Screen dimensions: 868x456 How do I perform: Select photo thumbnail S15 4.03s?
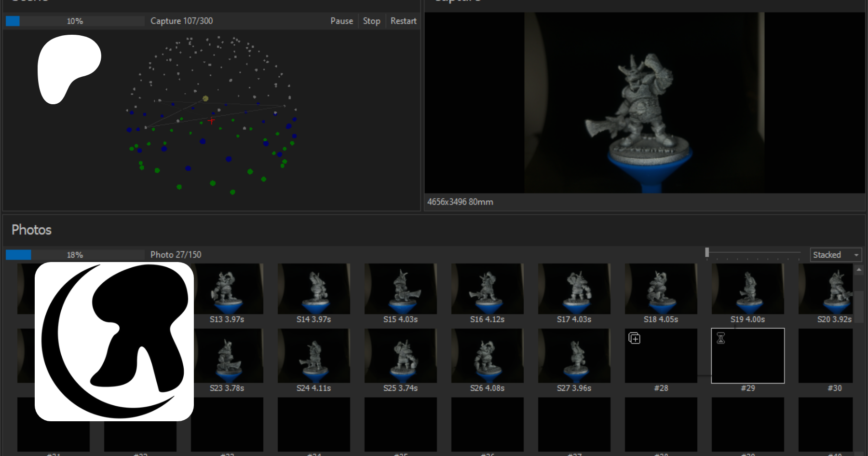tap(401, 289)
